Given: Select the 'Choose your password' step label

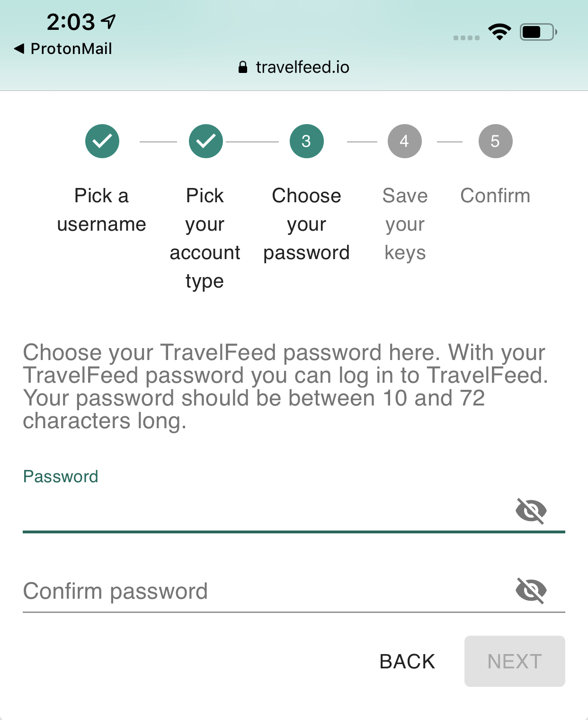Looking at the screenshot, I should 307,224.
